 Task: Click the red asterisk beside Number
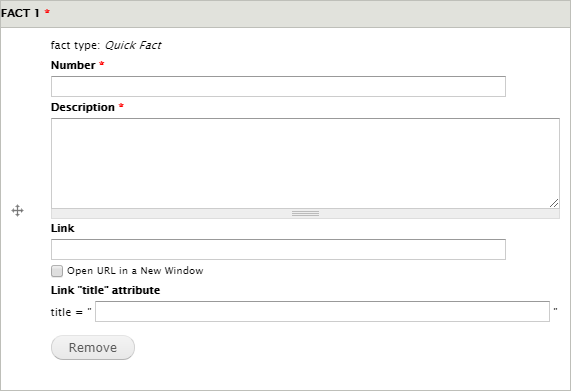pyautogui.click(x=102, y=64)
